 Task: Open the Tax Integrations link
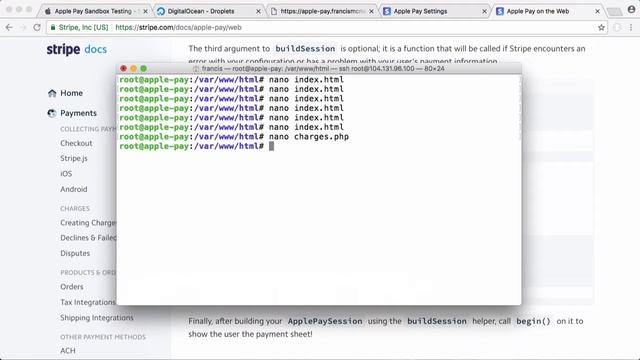point(88,302)
